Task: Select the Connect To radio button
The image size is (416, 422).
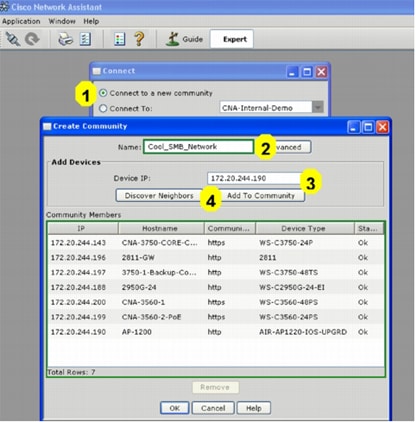Action: point(103,108)
